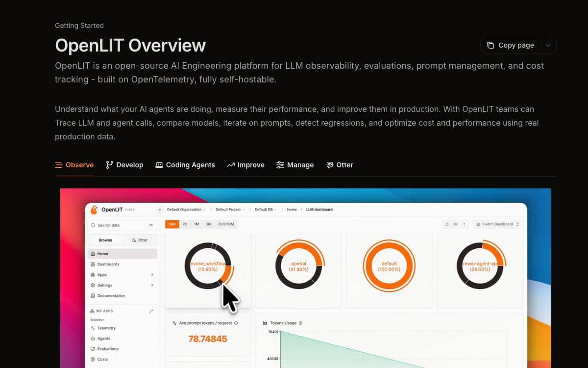This screenshot has width=588, height=368.
Task: Click the Copy page button
Action: 510,45
